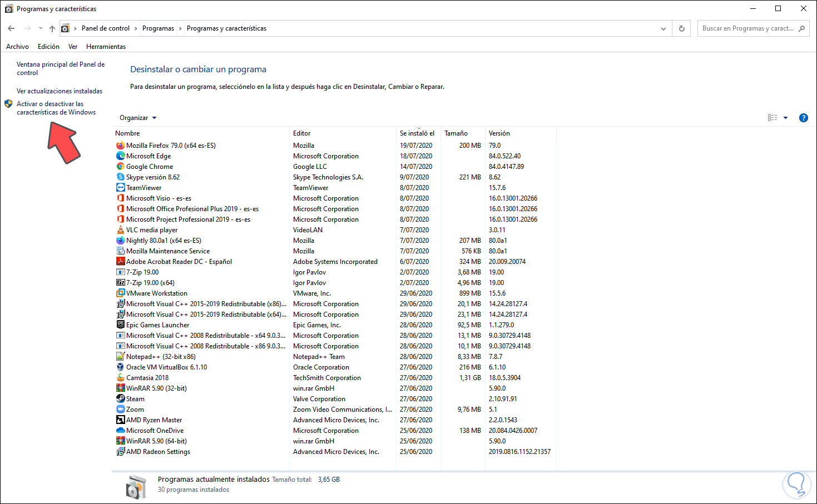Screen dimensions: 817x504
Task: Click 'Ver actualizaciones instaladas' link
Action: pos(60,91)
